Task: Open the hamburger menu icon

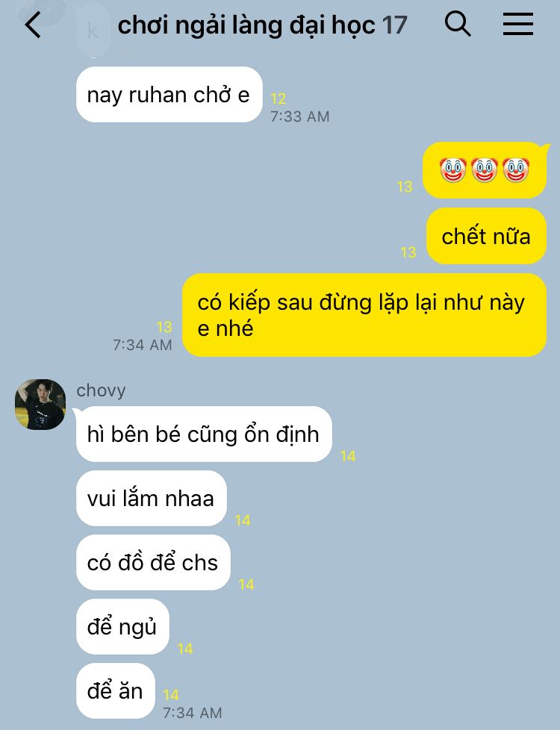Action: (517, 24)
